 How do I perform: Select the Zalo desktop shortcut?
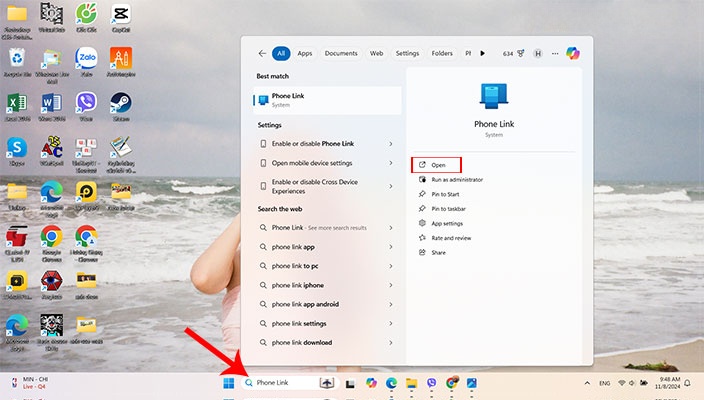(x=86, y=63)
